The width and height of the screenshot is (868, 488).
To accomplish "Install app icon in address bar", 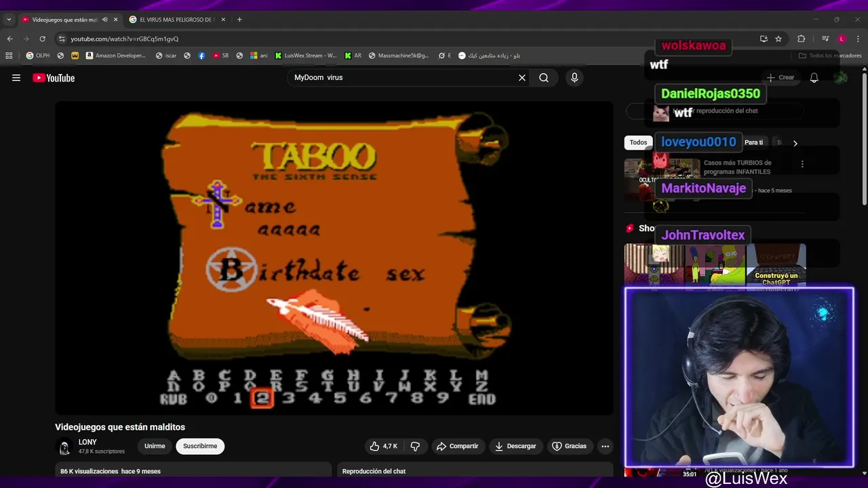I will [x=764, y=39].
